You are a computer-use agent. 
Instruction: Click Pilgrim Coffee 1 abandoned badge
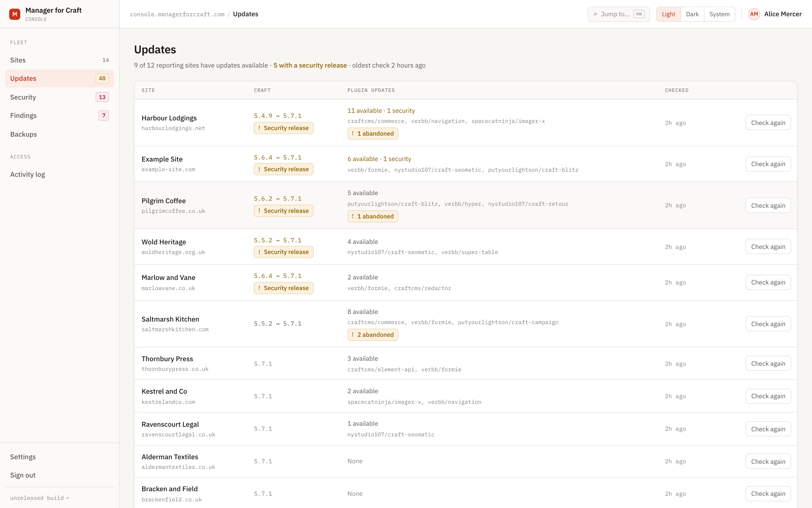(x=373, y=216)
